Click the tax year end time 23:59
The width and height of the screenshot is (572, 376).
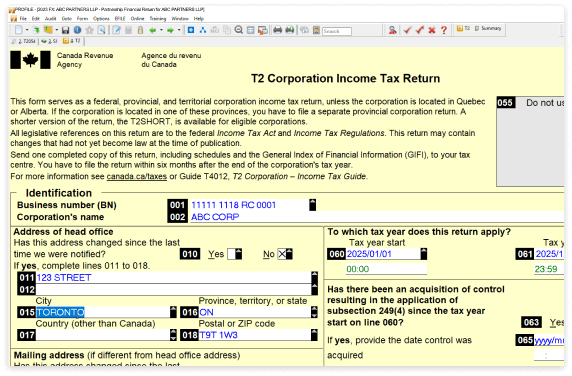coord(549,269)
